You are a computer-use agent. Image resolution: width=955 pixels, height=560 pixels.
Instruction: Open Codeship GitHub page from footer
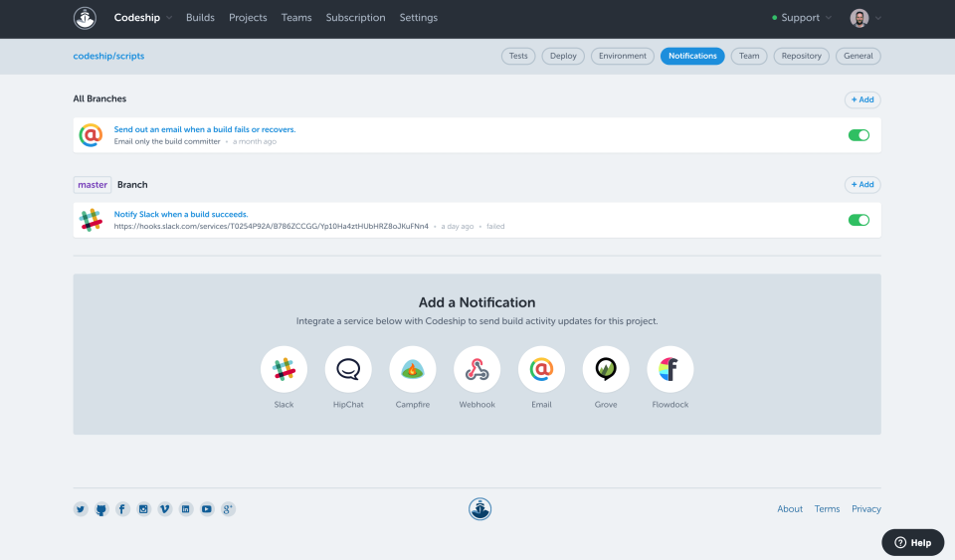click(x=101, y=509)
